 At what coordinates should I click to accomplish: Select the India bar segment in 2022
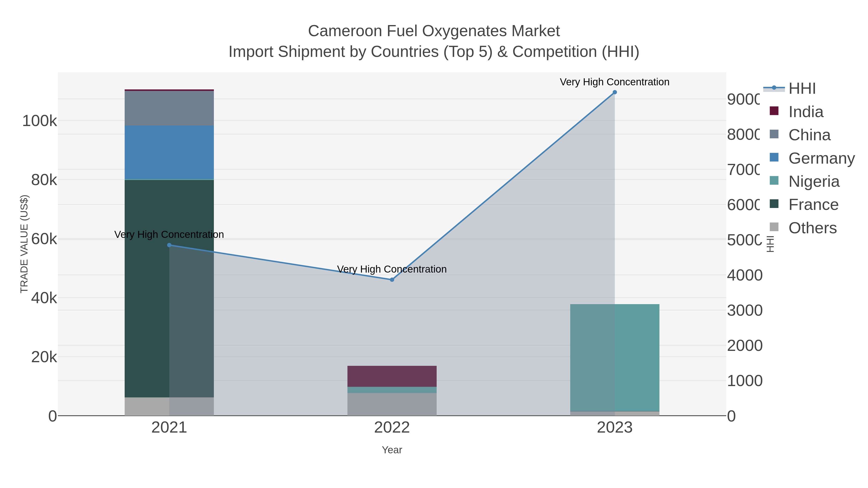pyautogui.click(x=392, y=376)
